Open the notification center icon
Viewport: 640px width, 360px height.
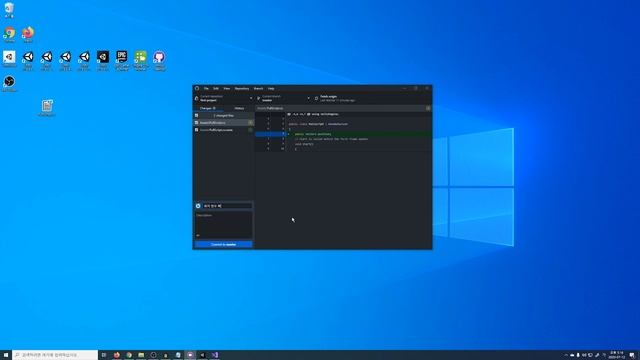[632, 355]
